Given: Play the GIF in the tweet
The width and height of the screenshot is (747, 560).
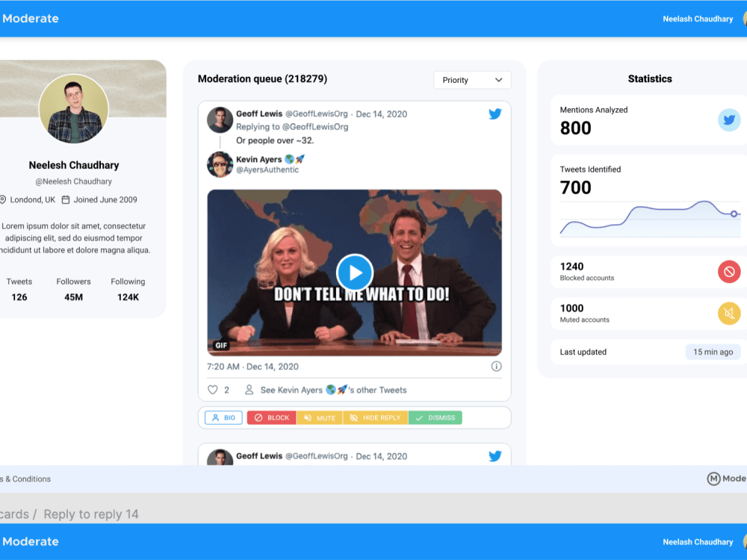Looking at the screenshot, I should click(354, 273).
